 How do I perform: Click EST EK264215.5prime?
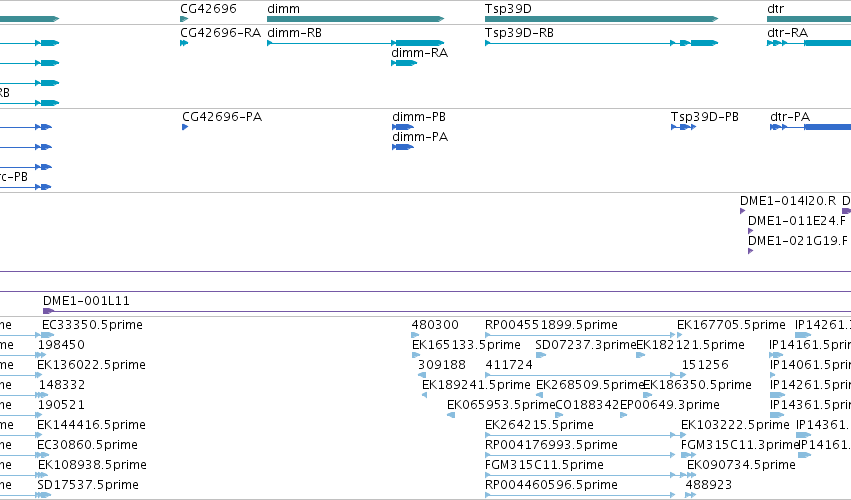(539, 425)
